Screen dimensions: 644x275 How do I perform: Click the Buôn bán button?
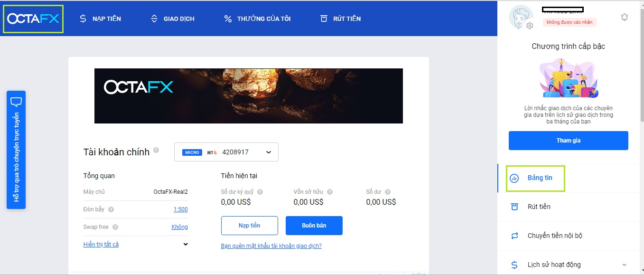coord(314,226)
